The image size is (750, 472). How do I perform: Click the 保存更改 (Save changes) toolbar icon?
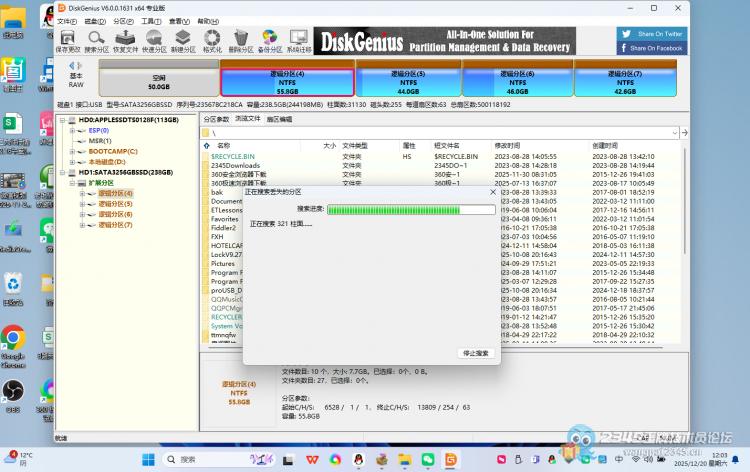pyautogui.click(x=69, y=40)
